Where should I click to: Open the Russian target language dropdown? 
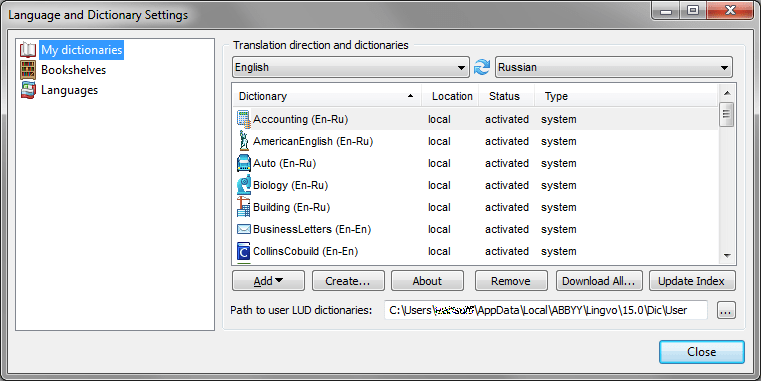(x=613, y=67)
